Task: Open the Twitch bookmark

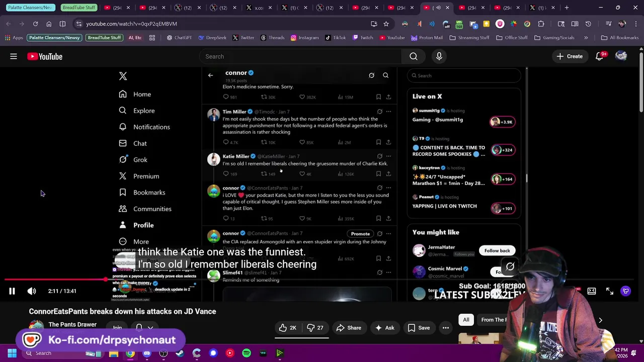Action: (363, 38)
